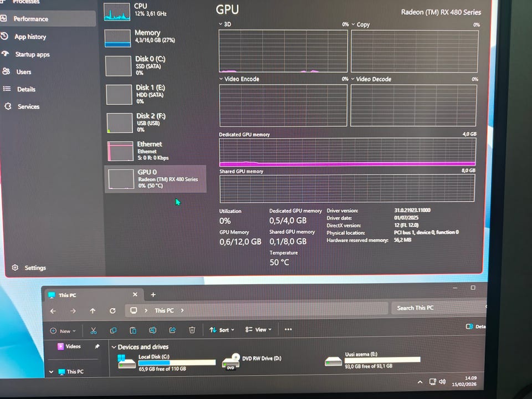
Task: Collapse the Devices and drives group
Action: point(114,347)
